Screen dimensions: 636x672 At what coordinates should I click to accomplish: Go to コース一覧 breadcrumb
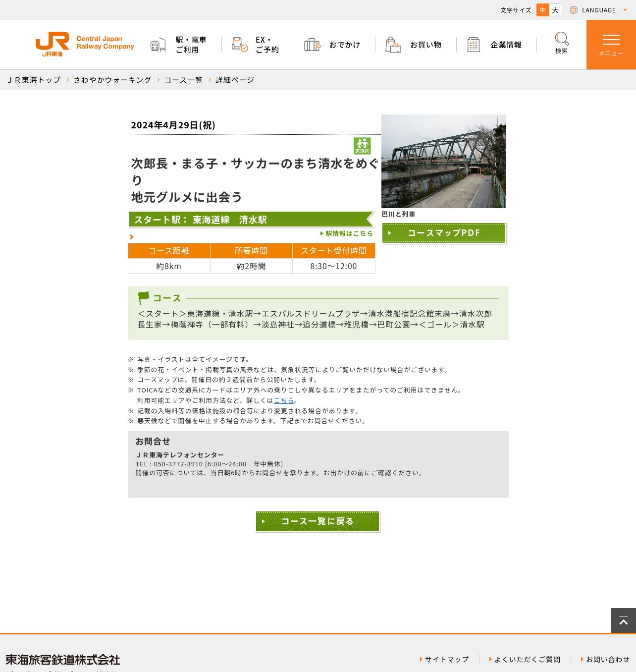coord(183,80)
